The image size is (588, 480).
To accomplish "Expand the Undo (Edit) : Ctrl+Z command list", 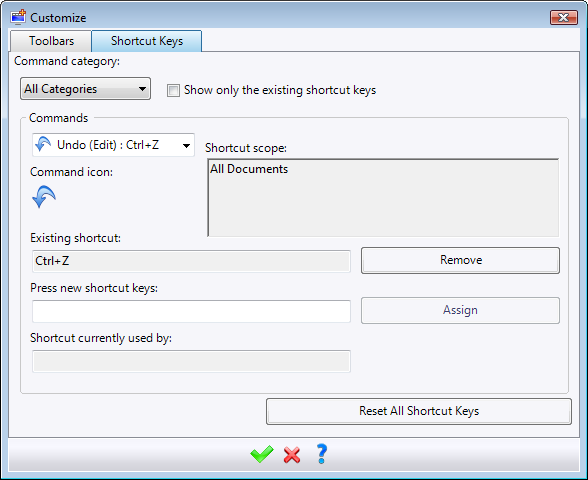I will coord(113,145).
